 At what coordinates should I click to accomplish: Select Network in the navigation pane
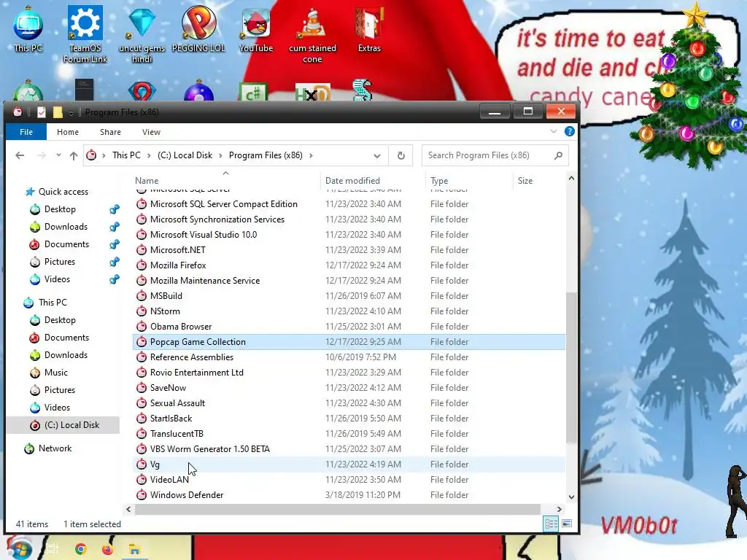coord(55,448)
